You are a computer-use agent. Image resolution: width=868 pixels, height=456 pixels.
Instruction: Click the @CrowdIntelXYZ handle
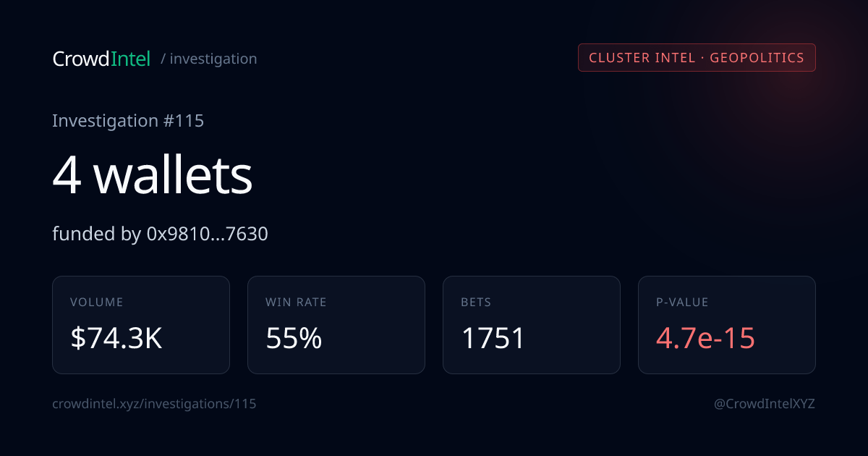click(765, 404)
